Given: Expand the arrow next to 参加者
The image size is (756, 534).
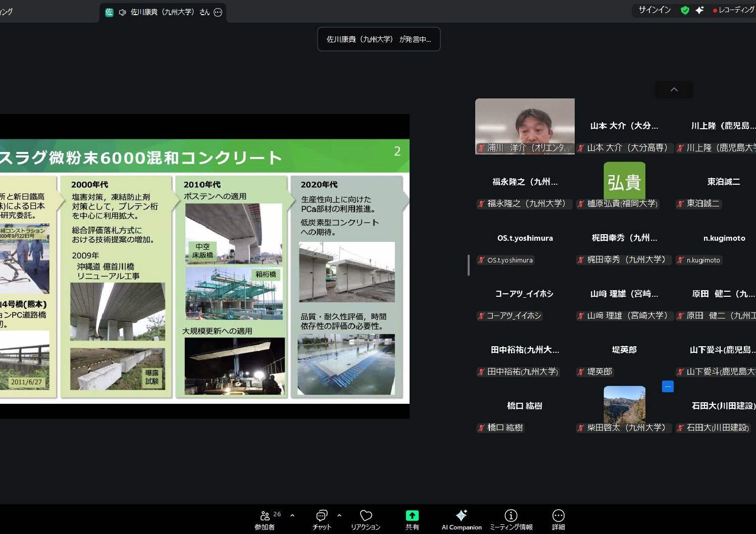Looking at the screenshot, I should (x=292, y=515).
